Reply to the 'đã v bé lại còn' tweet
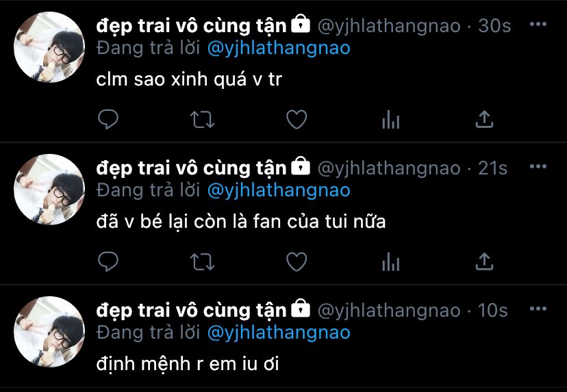567x392 pixels. 108,261
